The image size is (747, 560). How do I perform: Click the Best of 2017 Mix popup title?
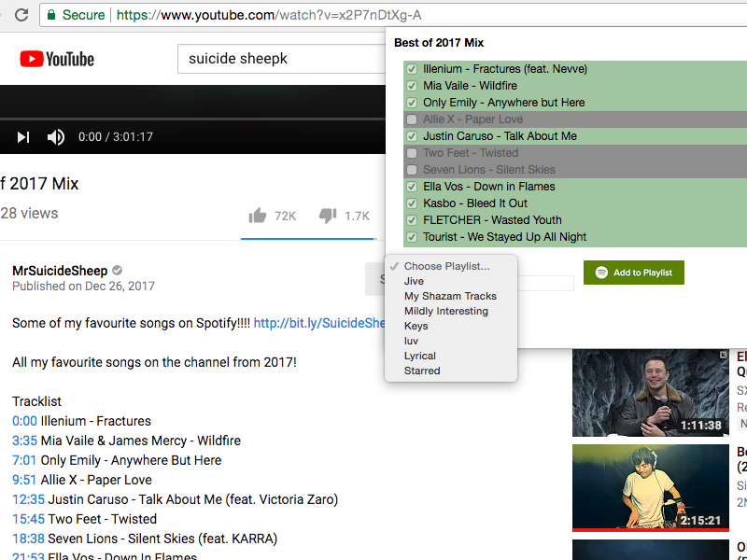pyautogui.click(x=439, y=43)
